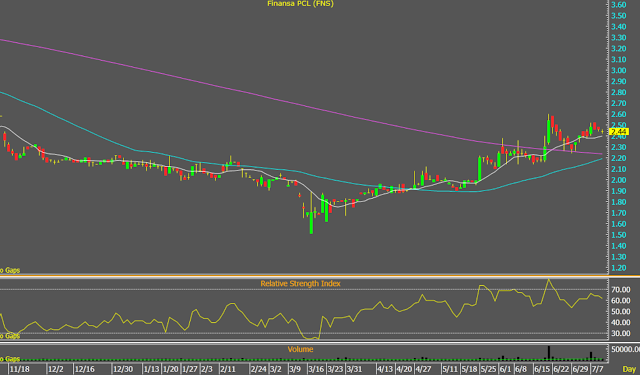640x375 pixels.
Task: Click the 30.00 RSI axis label
Action: pos(621,333)
